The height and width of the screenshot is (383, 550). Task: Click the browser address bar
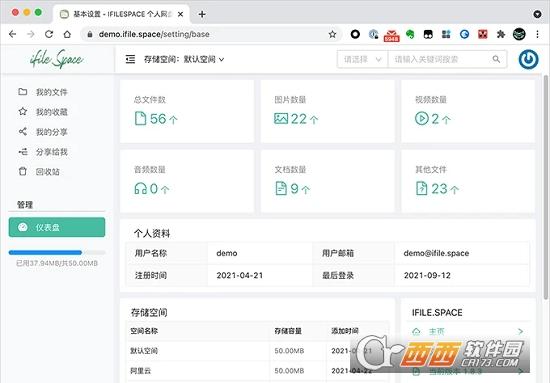(x=210, y=34)
